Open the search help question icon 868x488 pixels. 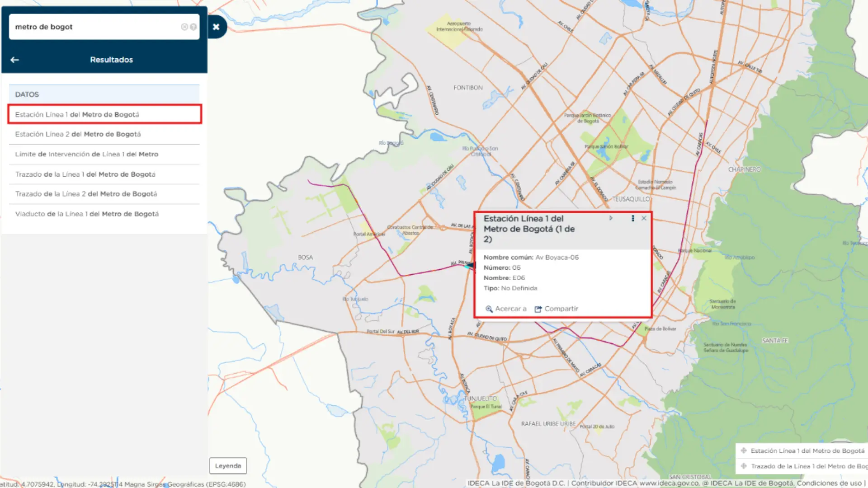click(x=193, y=27)
